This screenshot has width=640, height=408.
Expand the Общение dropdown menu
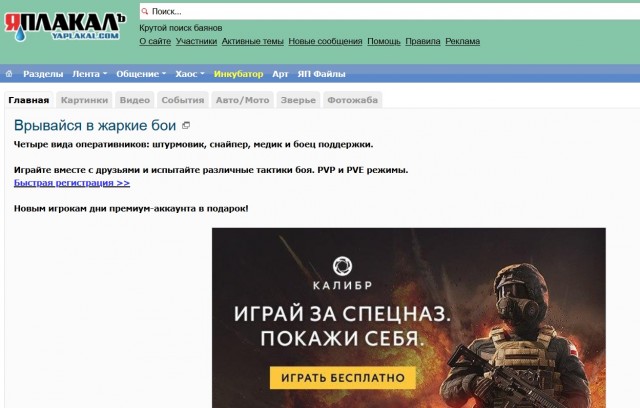point(141,74)
